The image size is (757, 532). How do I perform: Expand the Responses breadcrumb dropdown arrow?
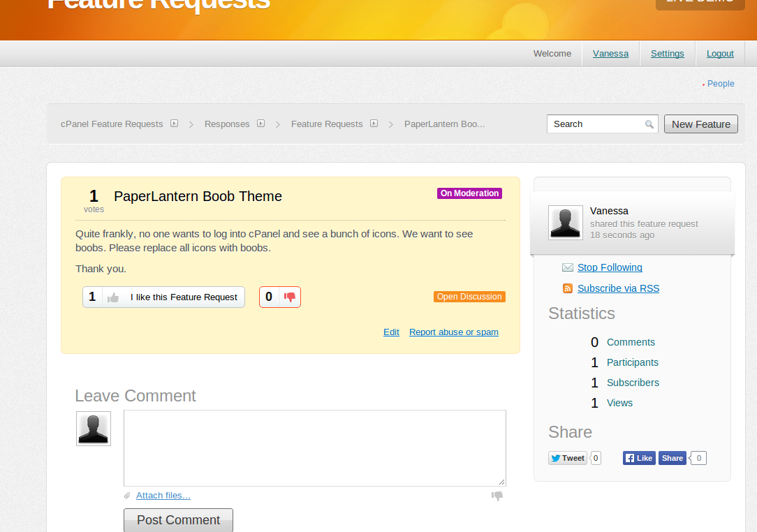[x=260, y=124]
